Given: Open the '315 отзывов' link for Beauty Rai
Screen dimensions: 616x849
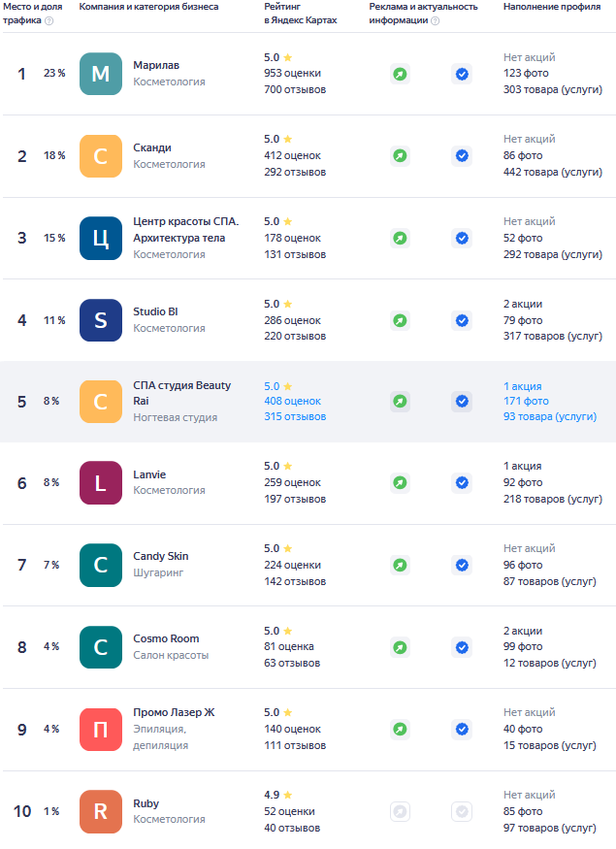Looking at the screenshot, I should click(295, 416).
